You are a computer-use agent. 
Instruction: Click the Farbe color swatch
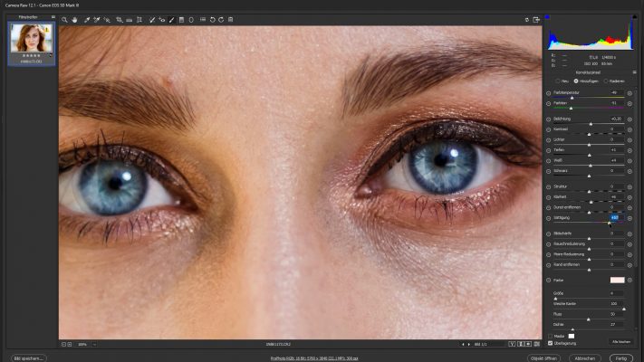[x=617, y=281]
